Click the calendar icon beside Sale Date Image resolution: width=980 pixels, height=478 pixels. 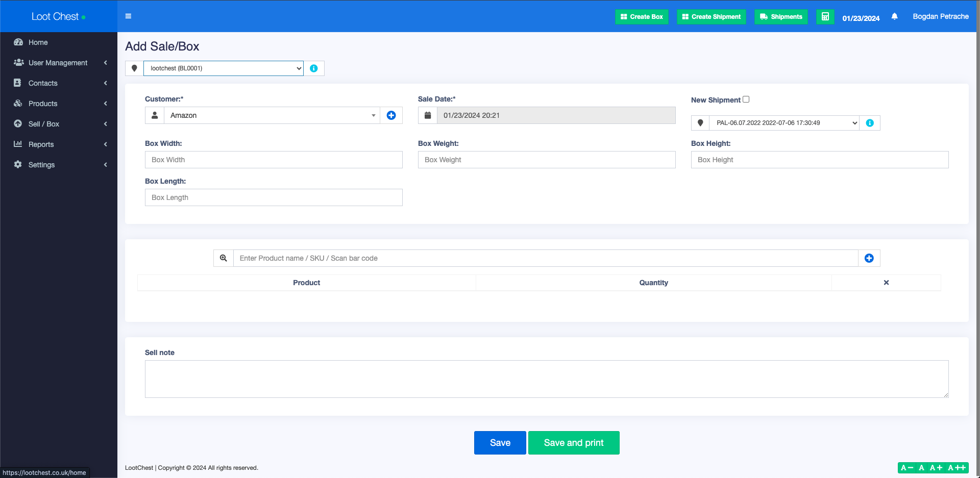tap(428, 115)
